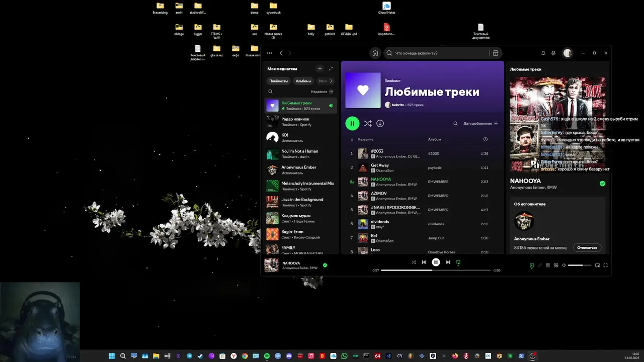Toggle shuffle beside the green pause button
The width and height of the screenshot is (644, 362).
tap(368, 123)
